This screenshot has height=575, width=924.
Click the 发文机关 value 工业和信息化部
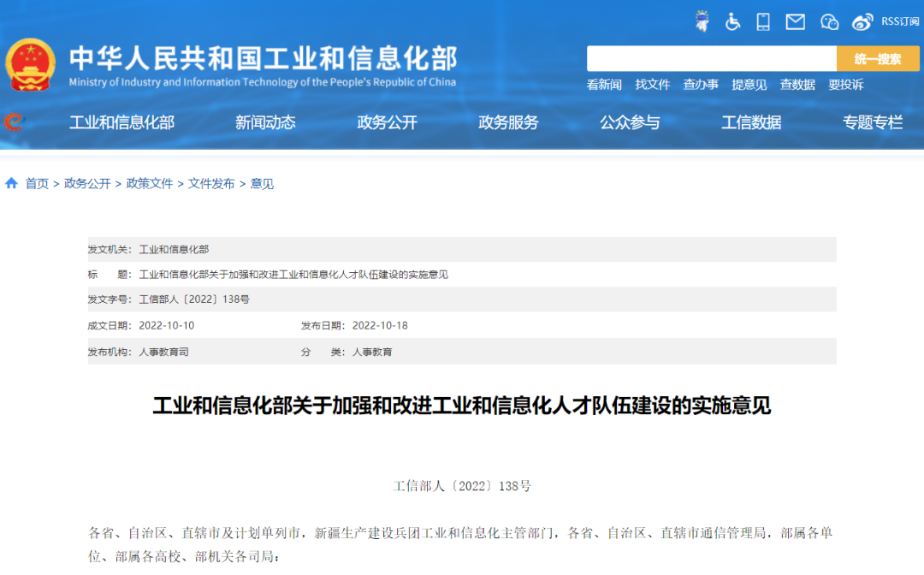click(174, 249)
